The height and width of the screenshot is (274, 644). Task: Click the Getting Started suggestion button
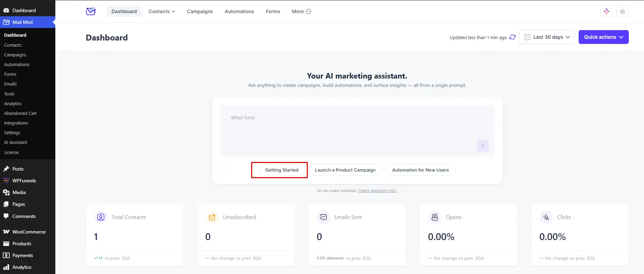[x=282, y=170]
